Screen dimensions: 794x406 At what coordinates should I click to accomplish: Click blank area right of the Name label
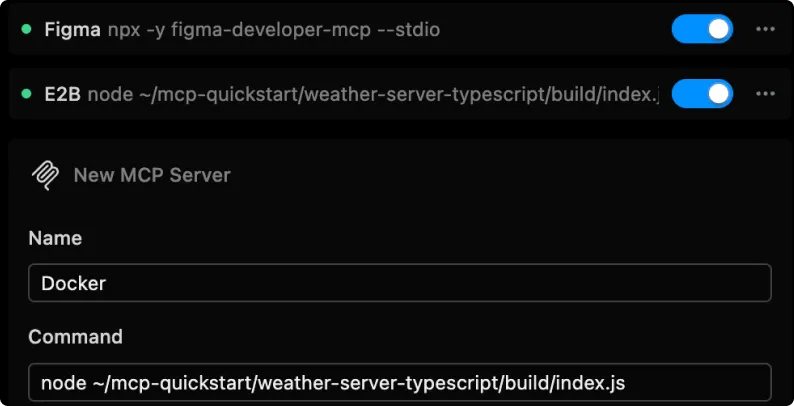[400, 238]
